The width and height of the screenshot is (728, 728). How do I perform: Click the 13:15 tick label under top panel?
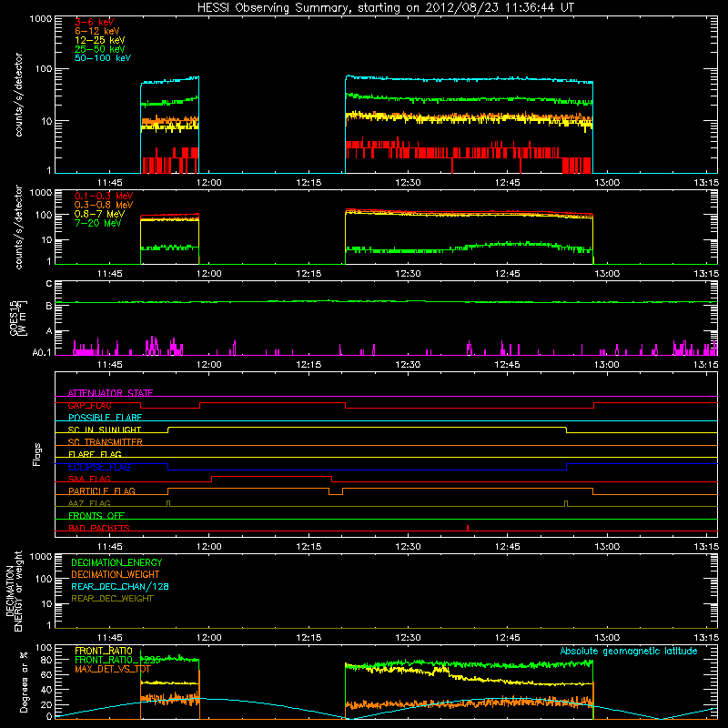click(x=706, y=183)
